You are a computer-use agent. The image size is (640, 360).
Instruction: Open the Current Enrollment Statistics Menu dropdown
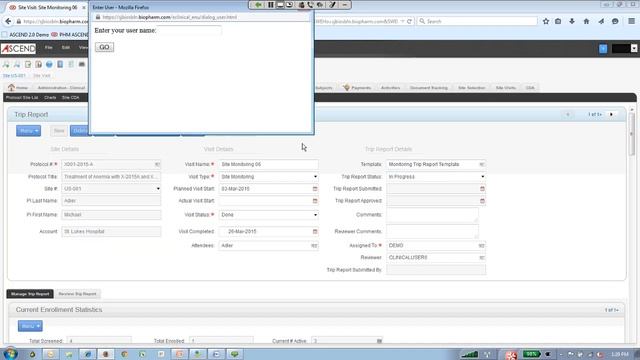[30, 326]
